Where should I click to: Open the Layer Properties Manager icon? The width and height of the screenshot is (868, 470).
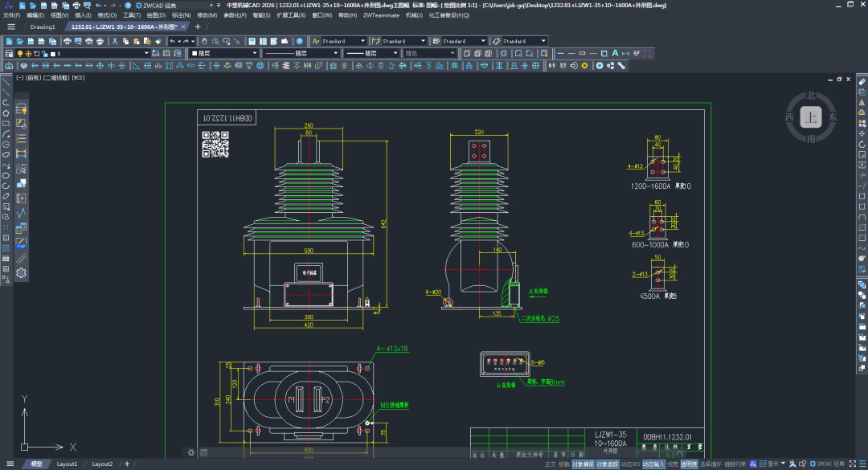tap(10, 54)
